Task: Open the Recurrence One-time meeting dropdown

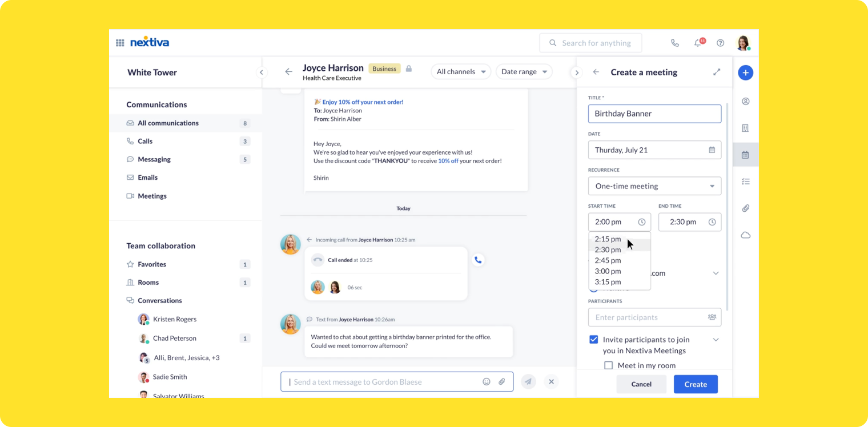Action: (654, 186)
